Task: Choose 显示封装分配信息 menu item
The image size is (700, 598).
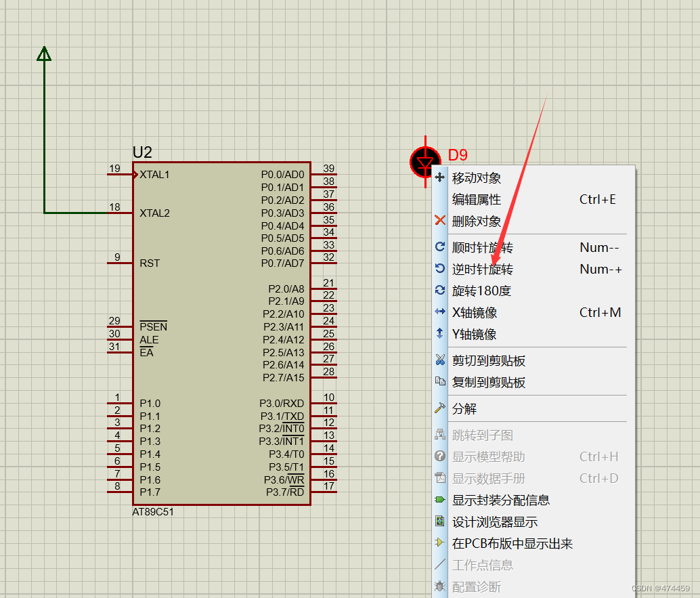Action: tap(501, 500)
